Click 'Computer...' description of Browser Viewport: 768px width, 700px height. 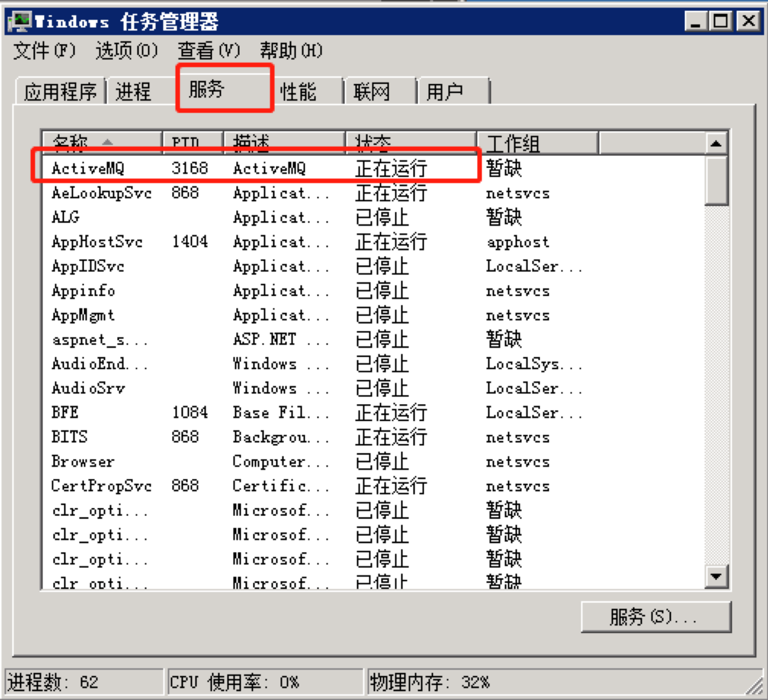(x=281, y=462)
